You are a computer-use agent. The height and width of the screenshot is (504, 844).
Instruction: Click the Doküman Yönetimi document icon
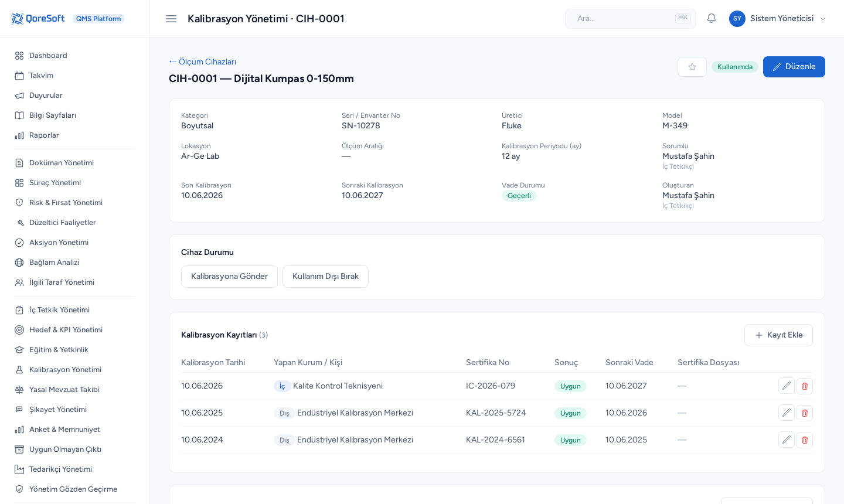[19, 163]
